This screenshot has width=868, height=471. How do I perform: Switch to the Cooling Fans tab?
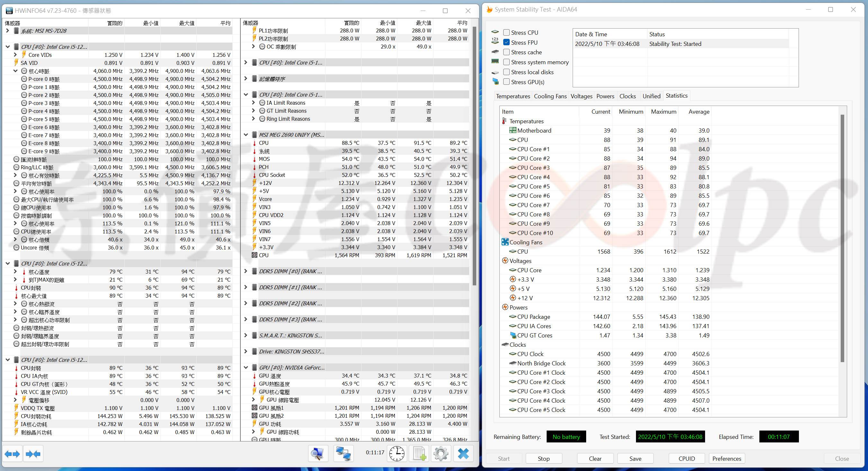tap(550, 96)
